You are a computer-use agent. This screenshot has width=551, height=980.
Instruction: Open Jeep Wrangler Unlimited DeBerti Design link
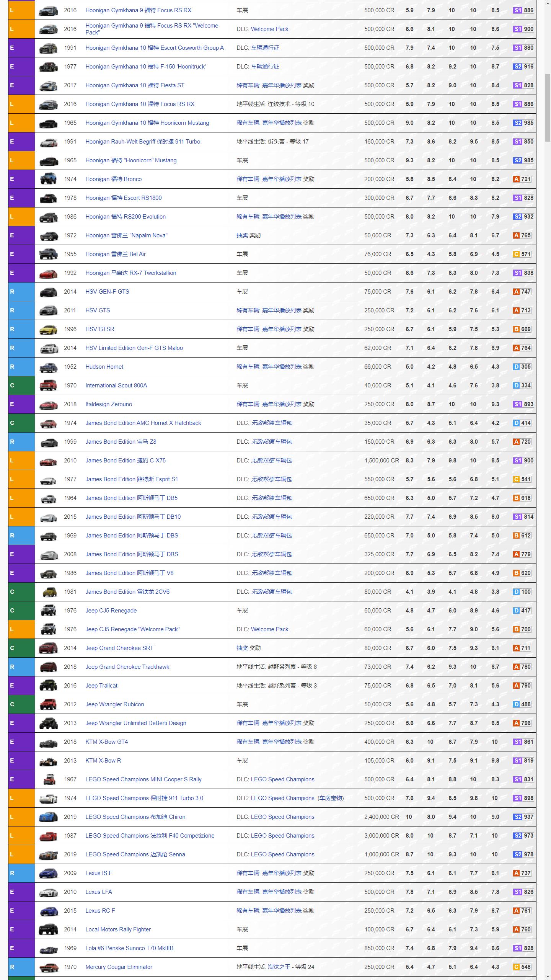[136, 723]
